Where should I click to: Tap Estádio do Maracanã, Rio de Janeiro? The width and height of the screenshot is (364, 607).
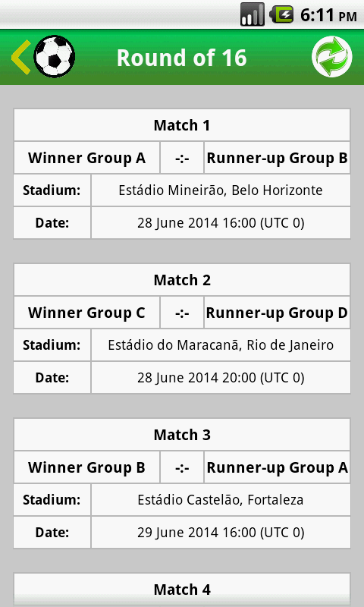click(x=221, y=345)
